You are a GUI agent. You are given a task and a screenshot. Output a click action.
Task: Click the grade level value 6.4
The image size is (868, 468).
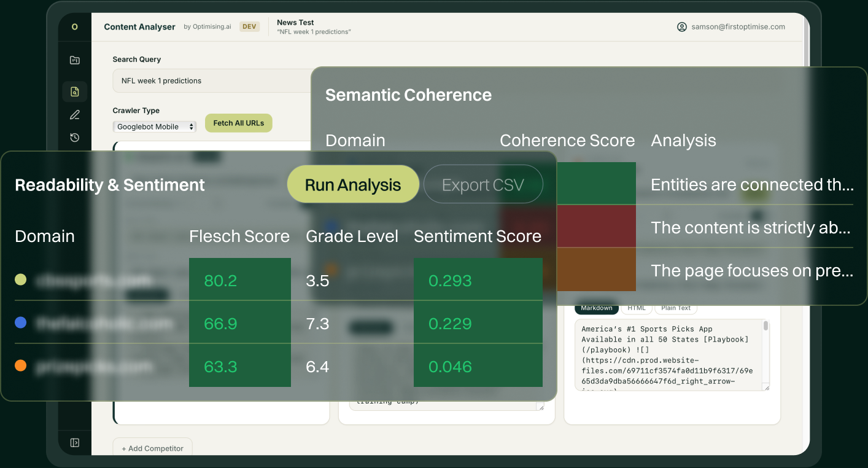[317, 367]
